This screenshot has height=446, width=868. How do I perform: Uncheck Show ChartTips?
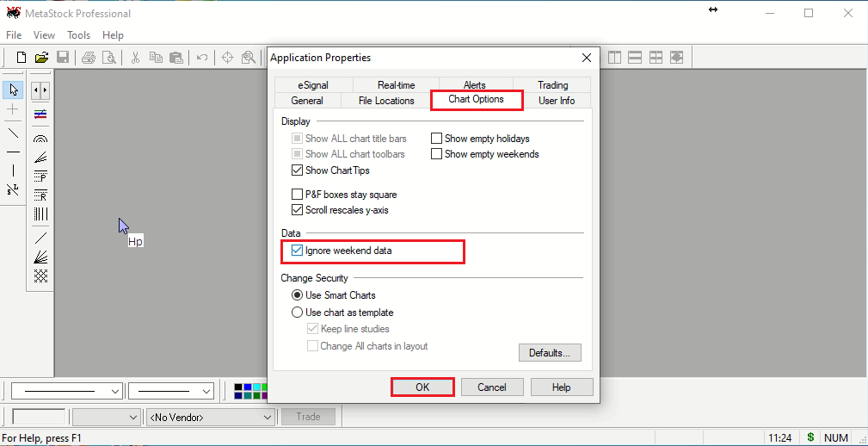tap(297, 170)
